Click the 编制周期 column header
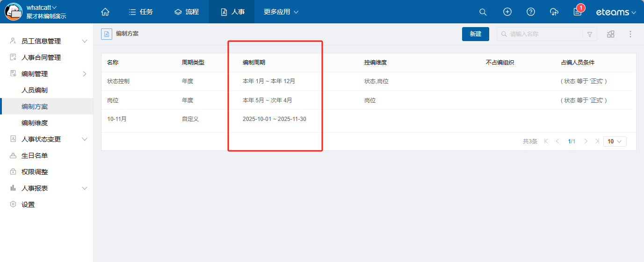The height and width of the screenshot is (262, 644). click(254, 63)
